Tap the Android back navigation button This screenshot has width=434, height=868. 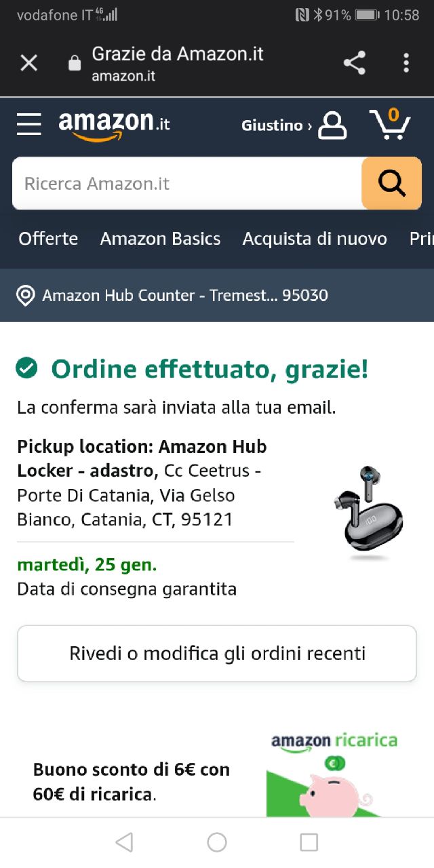pos(124,842)
